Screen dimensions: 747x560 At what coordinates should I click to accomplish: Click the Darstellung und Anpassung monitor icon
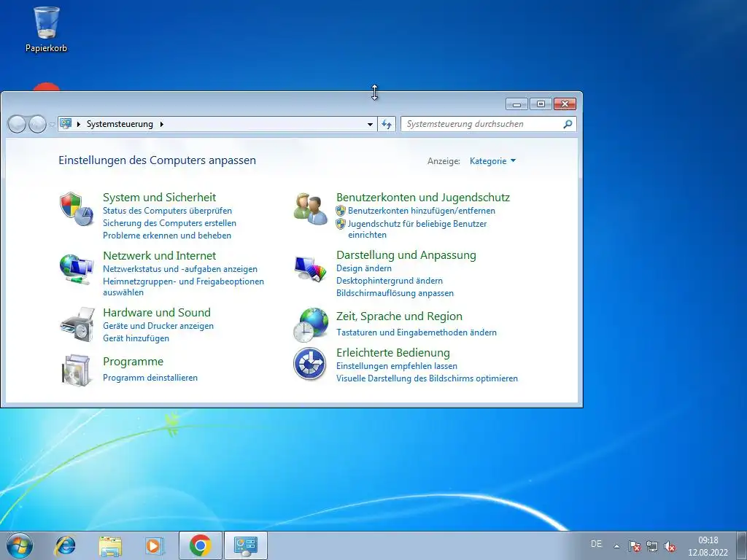(x=311, y=269)
